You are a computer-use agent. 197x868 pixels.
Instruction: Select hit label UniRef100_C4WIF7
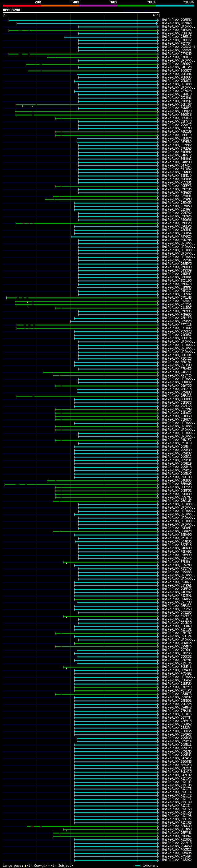(177, 440)
